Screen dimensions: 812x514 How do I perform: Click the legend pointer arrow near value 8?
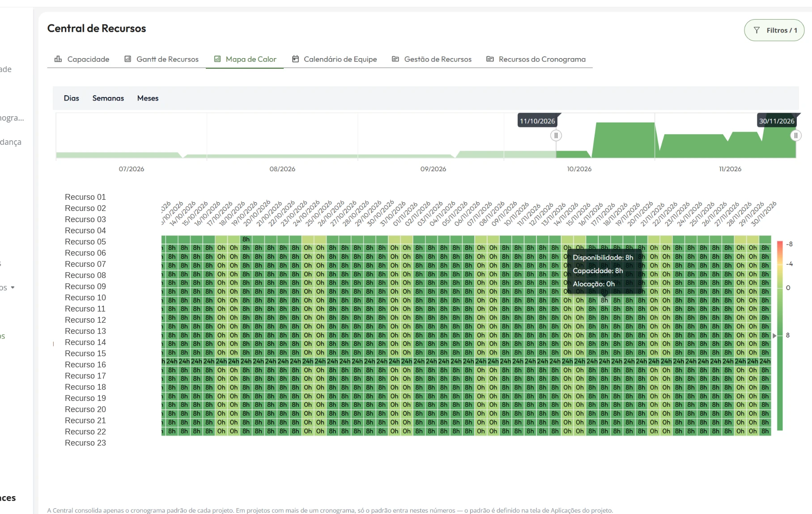pyautogui.click(x=775, y=335)
